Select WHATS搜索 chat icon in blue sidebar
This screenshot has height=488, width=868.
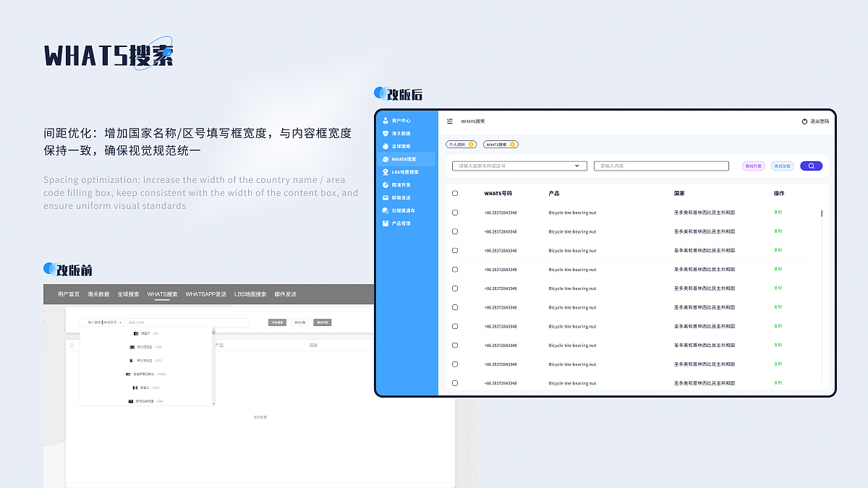coord(386,159)
